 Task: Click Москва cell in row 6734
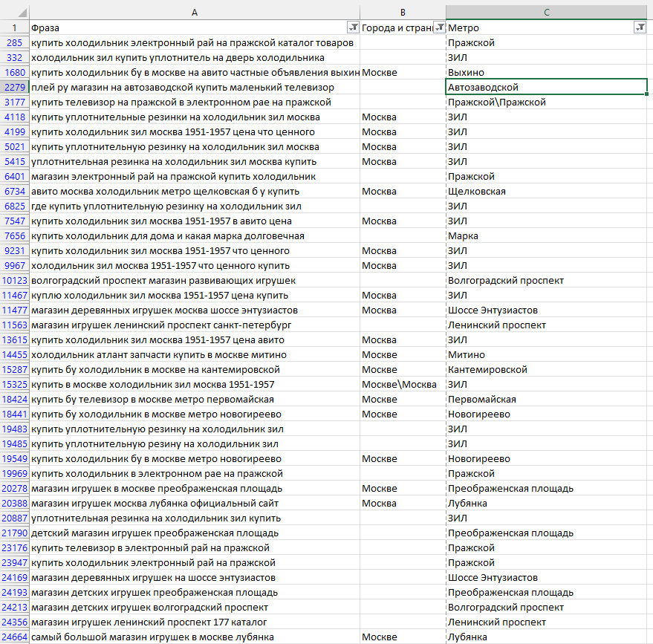point(403,191)
